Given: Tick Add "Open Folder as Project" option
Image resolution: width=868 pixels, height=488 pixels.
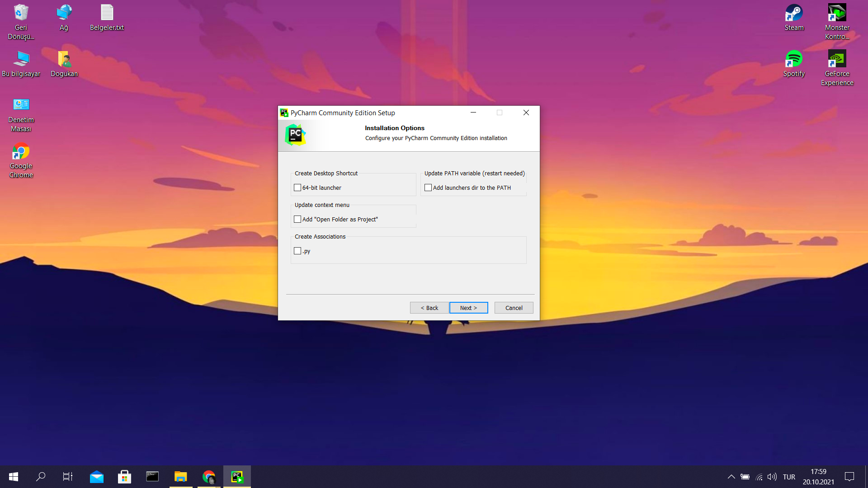Looking at the screenshot, I should pos(297,219).
